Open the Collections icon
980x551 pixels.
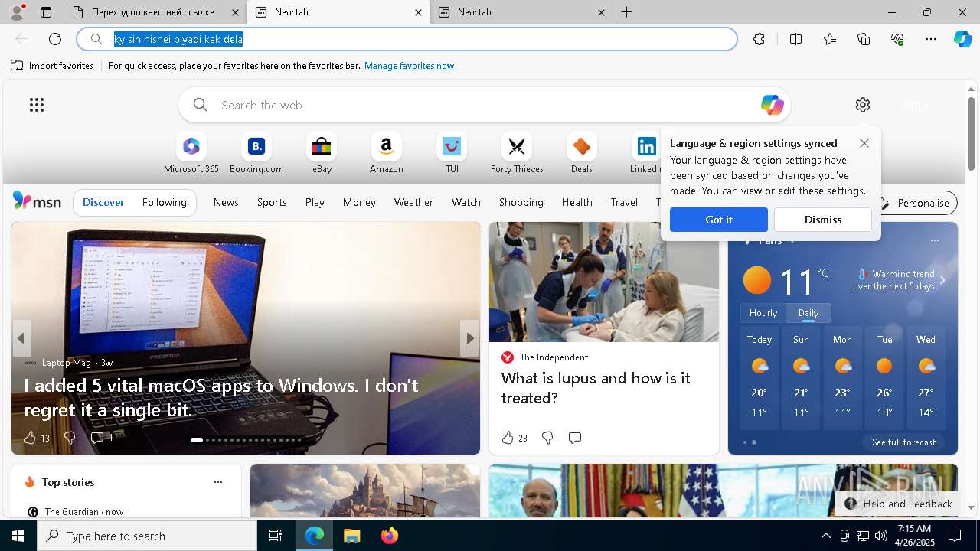[864, 39]
